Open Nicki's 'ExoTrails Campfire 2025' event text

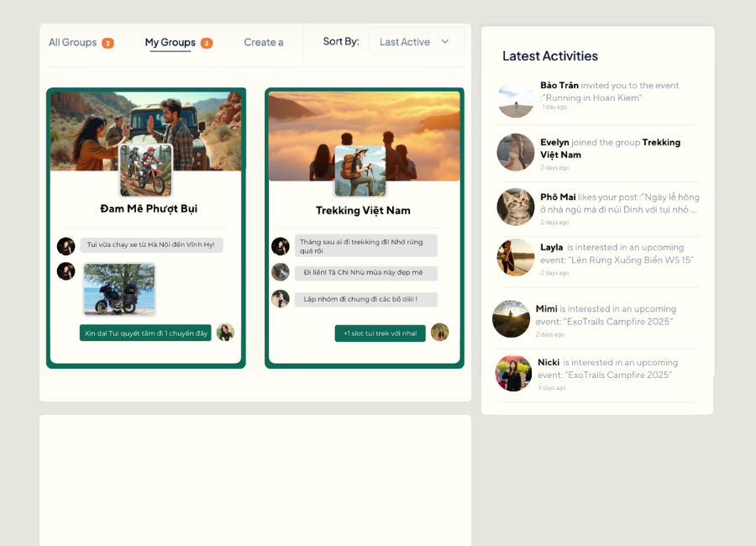click(x=619, y=375)
